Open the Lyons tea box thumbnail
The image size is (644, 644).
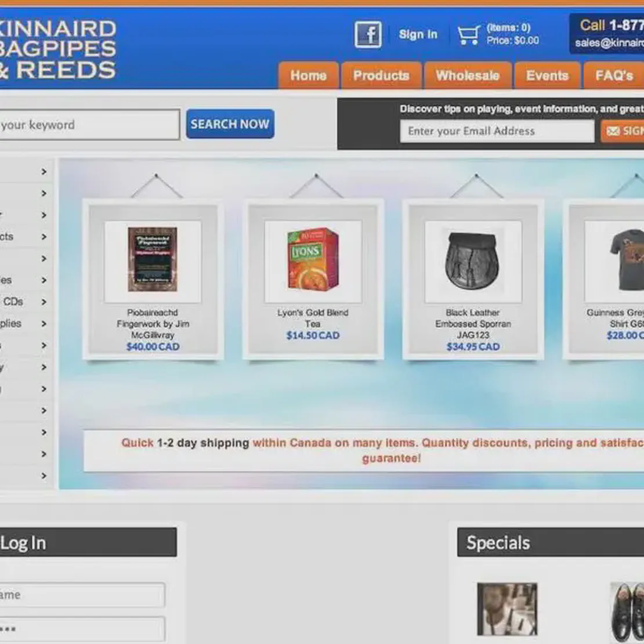pyautogui.click(x=313, y=259)
